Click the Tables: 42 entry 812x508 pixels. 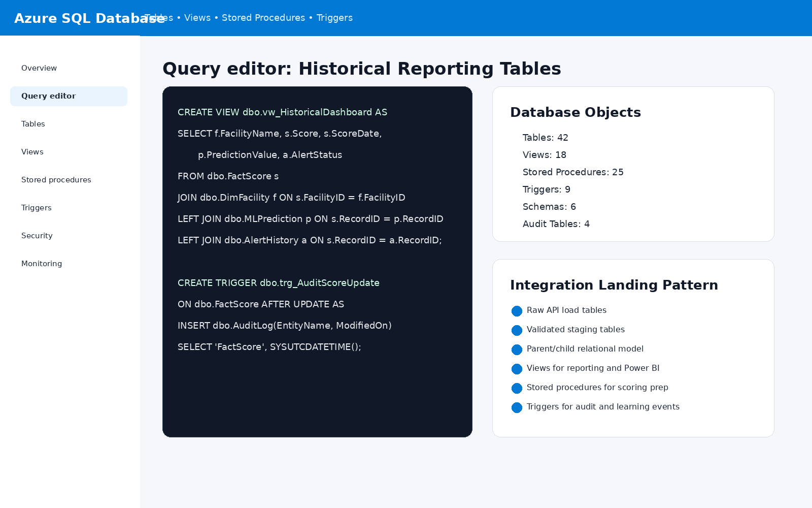[546, 138]
